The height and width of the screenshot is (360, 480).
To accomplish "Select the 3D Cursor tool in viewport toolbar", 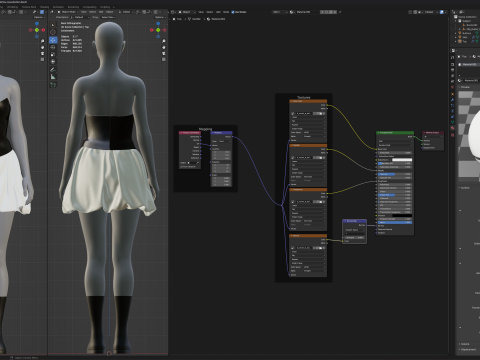I will [x=53, y=32].
